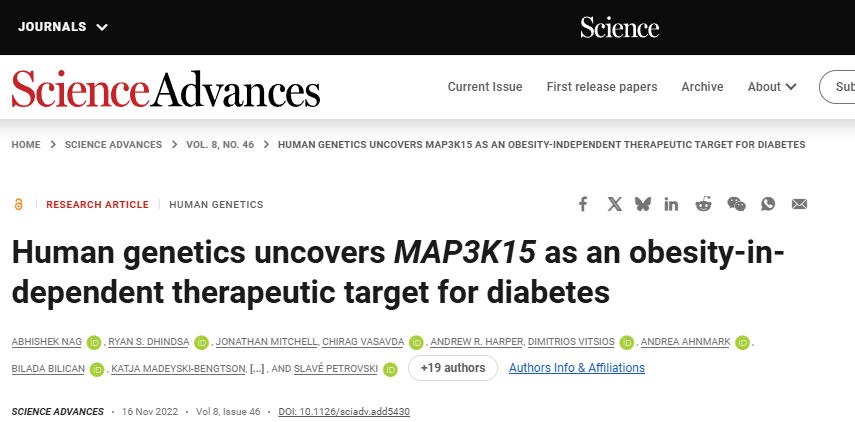The image size is (855, 422).
Task: Open Abhishek Nag's ORCID iD icon
Action: coord(94,342)
